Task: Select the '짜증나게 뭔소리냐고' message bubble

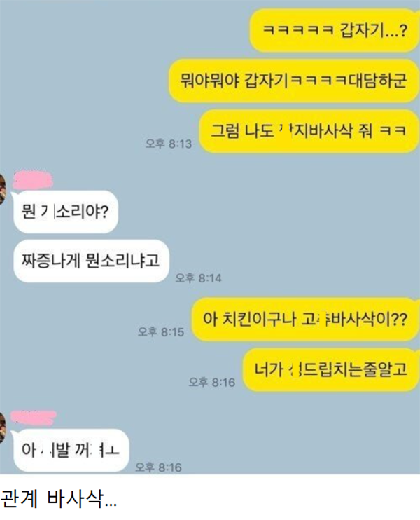Action: 91,261
